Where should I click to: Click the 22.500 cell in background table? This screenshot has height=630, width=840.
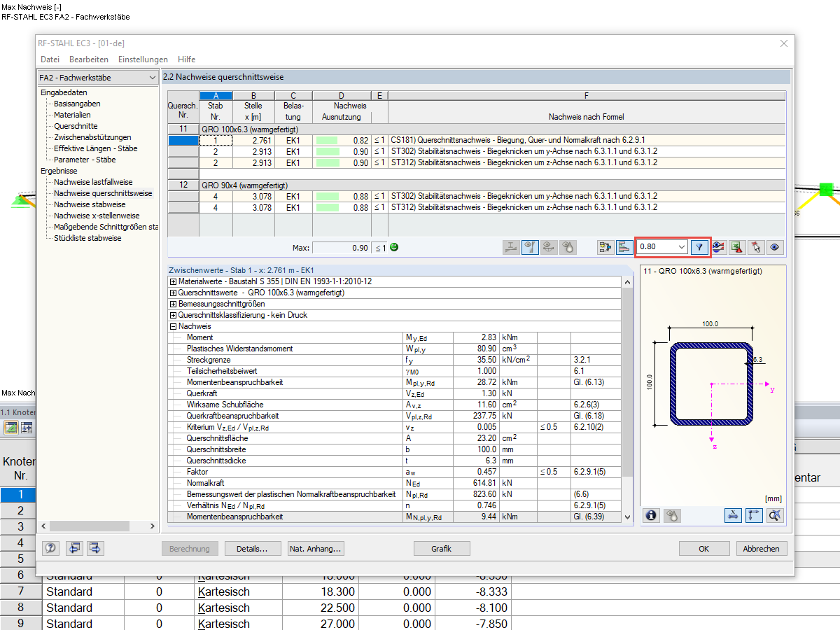click(320, 608)
